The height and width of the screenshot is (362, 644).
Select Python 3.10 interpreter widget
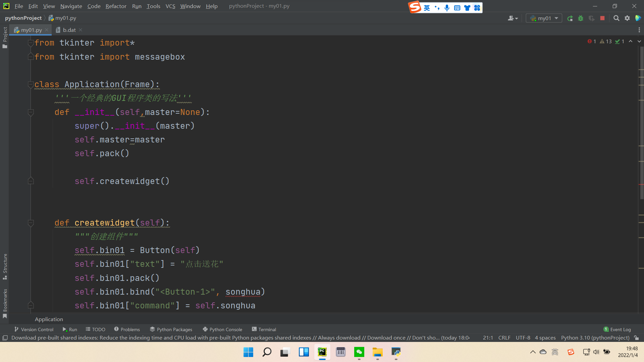tap(595, 338)
